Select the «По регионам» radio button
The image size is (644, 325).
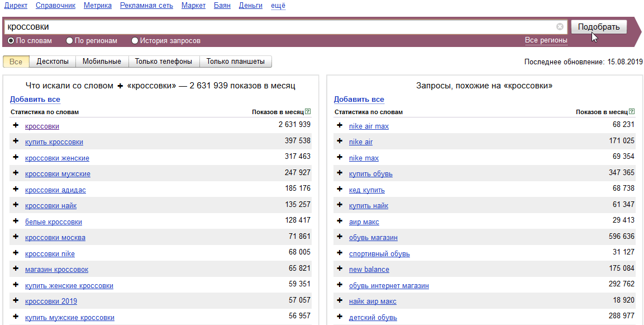pyautogui.click(x=69, y=41)
